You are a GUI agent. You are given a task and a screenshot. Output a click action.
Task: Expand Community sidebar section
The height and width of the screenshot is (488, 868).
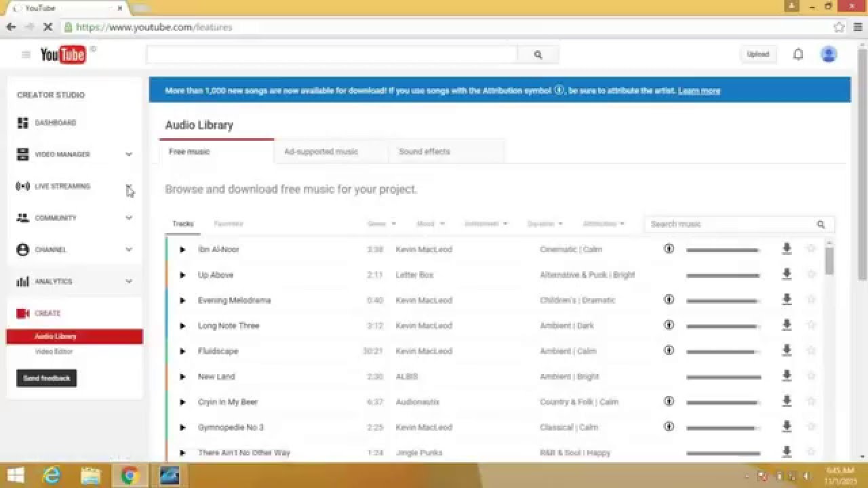[x=129, y=218]
